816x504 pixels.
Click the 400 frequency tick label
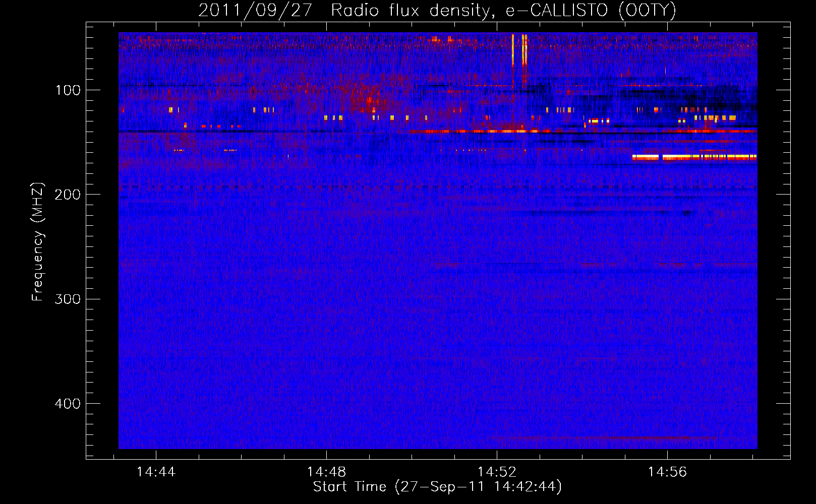point(68,404)
